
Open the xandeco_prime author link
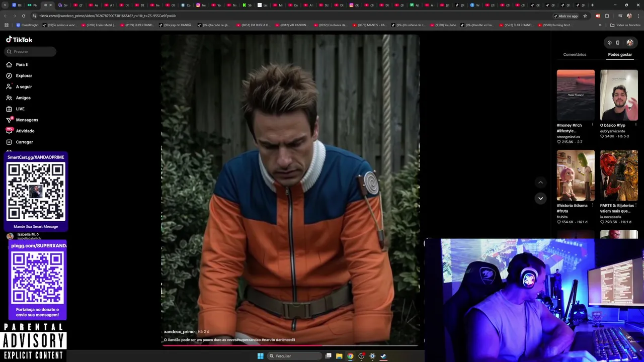coord(179,332)
